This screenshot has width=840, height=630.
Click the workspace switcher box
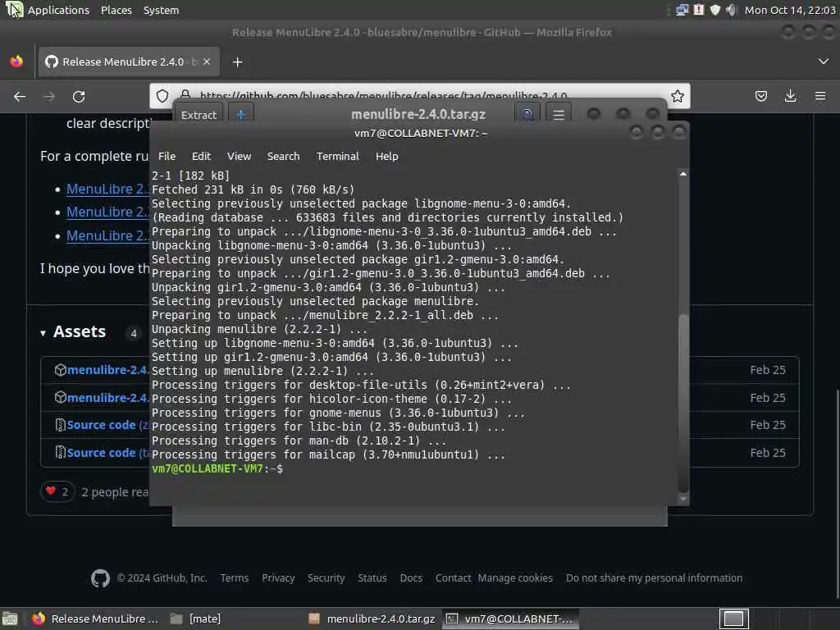(x=733, y=619)
